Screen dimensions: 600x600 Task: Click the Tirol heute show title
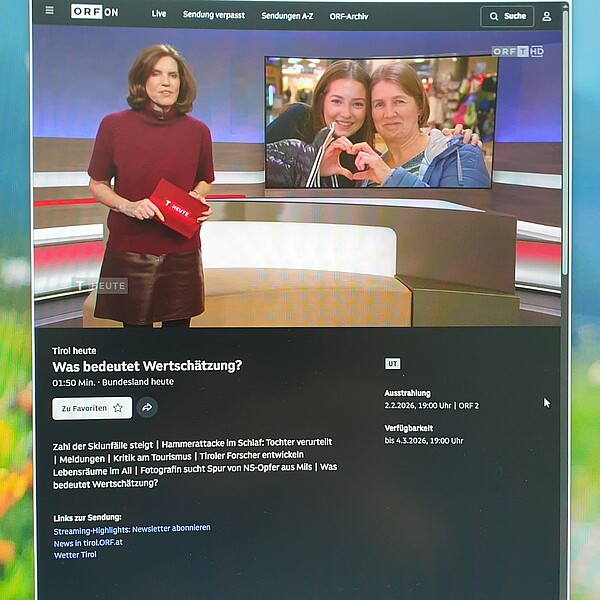tap(75, 351)
